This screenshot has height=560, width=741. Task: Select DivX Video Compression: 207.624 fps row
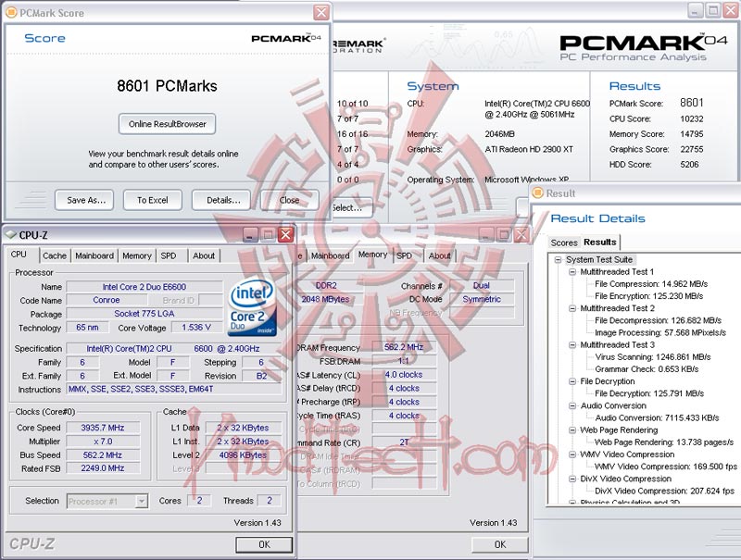[664, 492]
